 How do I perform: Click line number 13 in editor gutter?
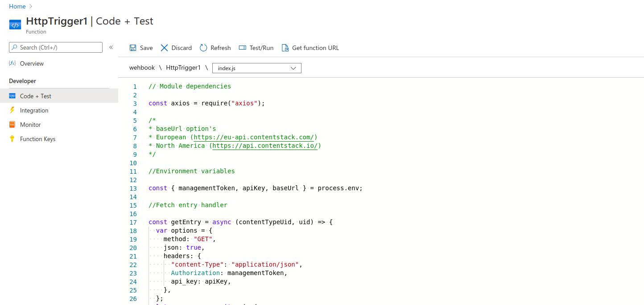(133, 188)
